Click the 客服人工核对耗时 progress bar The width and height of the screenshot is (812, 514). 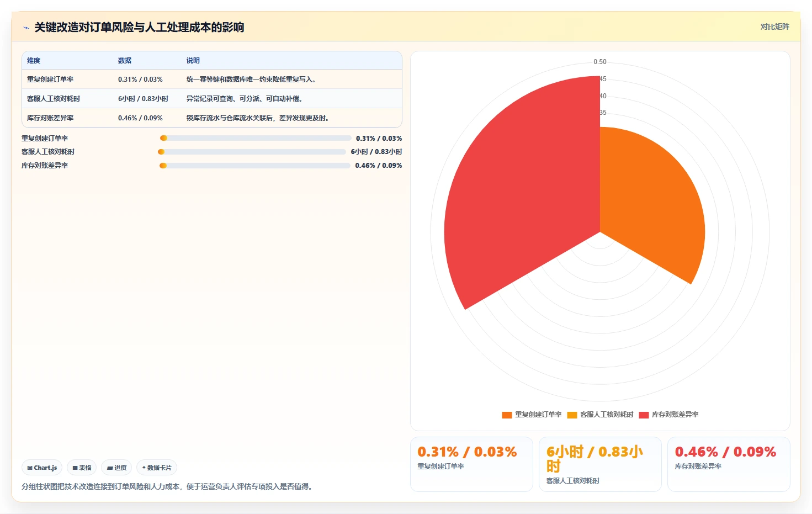pyautogui.click(x=252, y=152)
